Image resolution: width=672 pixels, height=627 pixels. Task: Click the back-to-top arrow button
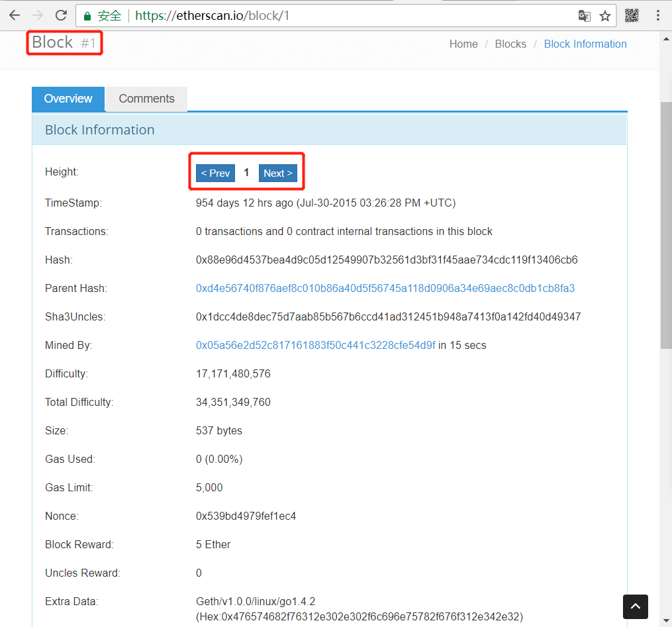[x=636, y=606]
